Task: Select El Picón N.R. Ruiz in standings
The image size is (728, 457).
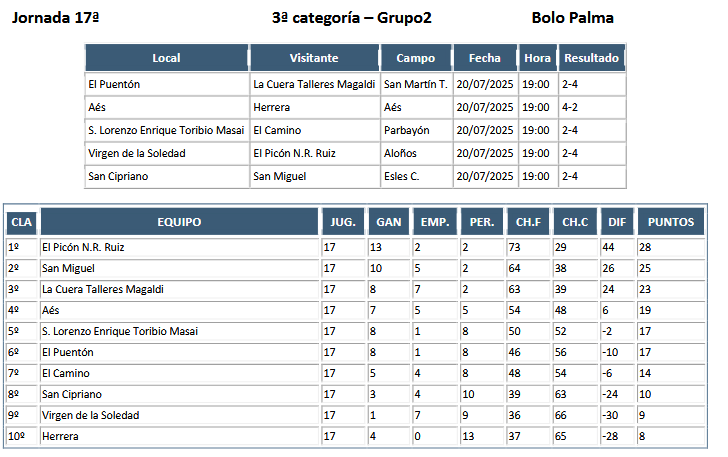Action: click(83, 248)
